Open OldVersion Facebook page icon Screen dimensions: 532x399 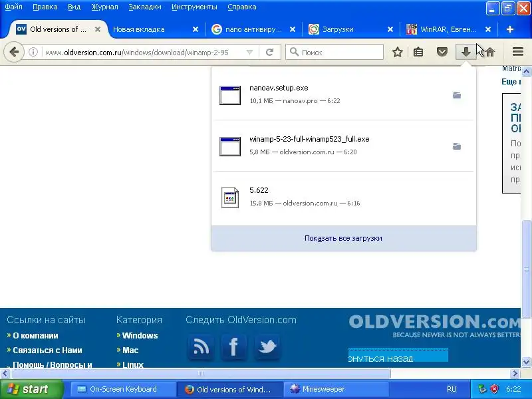click(233, 347)
